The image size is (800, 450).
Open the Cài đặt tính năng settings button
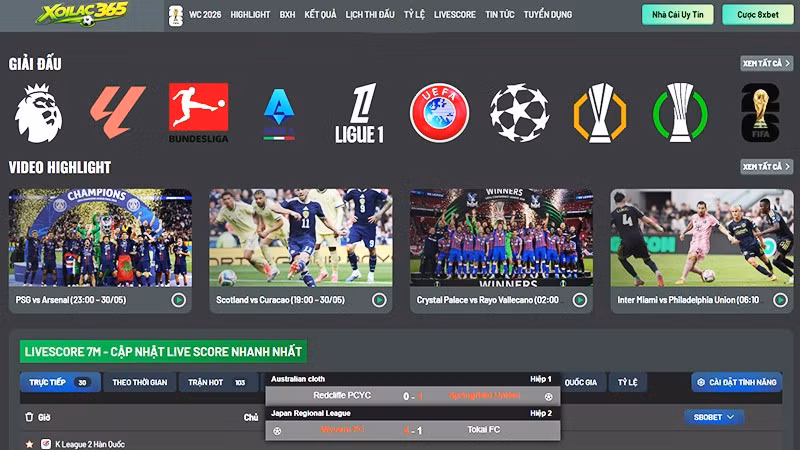coord(737,382)
